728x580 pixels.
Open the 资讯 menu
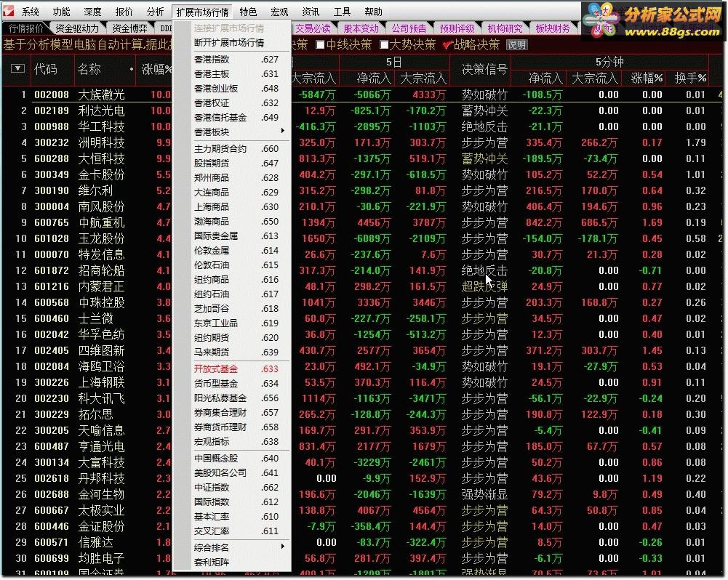tap(311, 12)
